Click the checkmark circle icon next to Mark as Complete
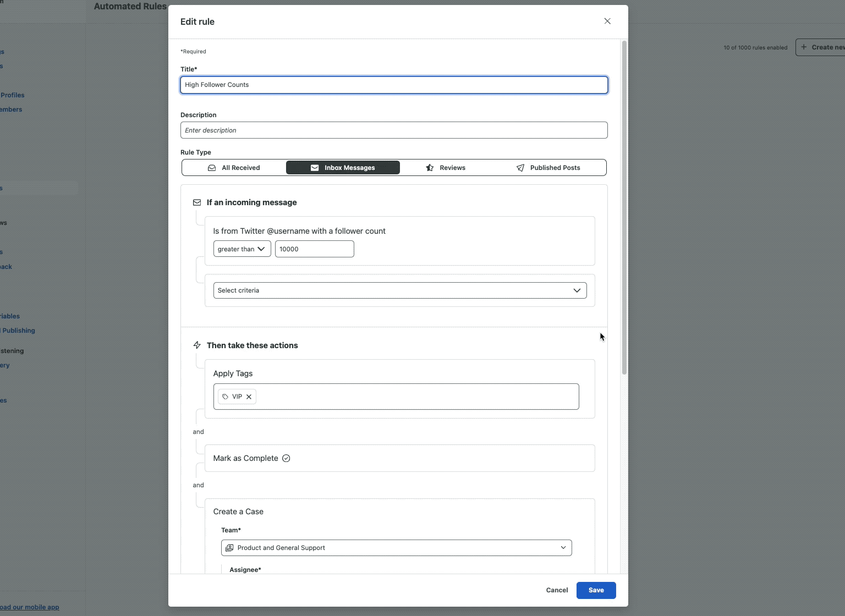Screen dimensions: 845x616 coord(286,458)
